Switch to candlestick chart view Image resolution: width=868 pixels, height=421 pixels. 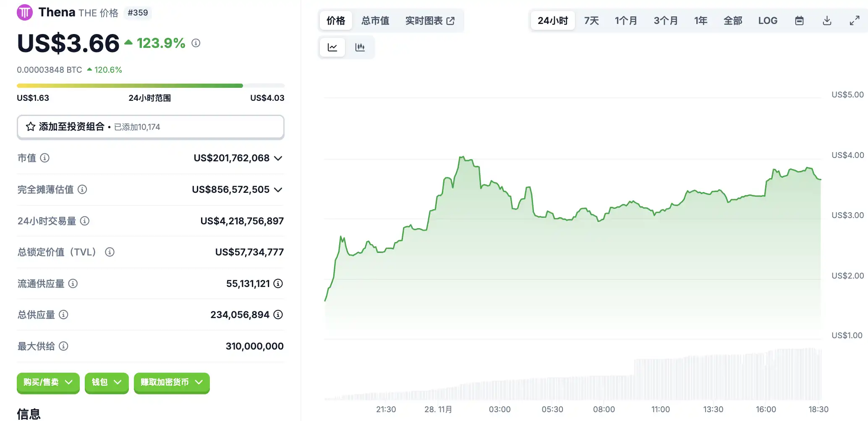point(360,47)
